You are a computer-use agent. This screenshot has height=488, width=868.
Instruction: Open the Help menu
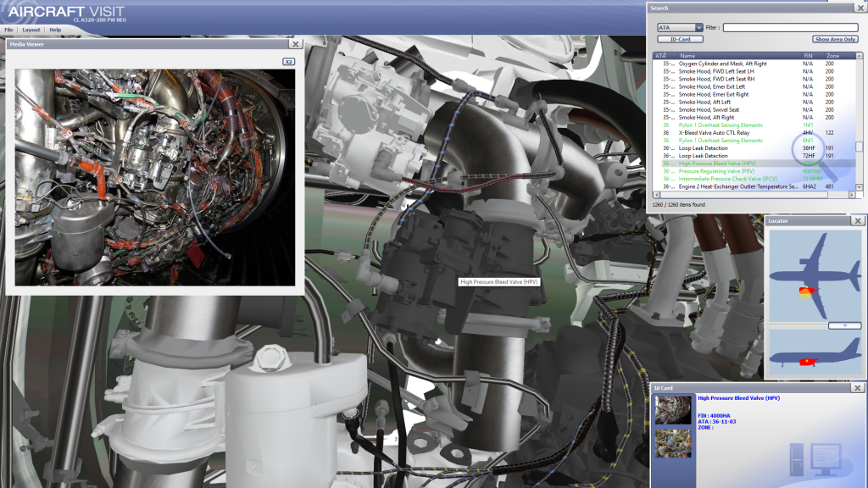[55, 30]
